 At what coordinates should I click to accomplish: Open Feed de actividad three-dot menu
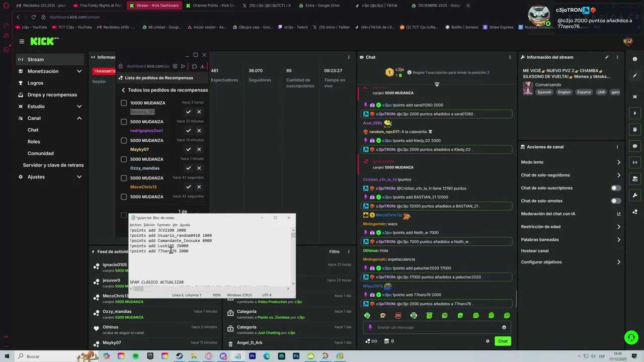(349, 251)
